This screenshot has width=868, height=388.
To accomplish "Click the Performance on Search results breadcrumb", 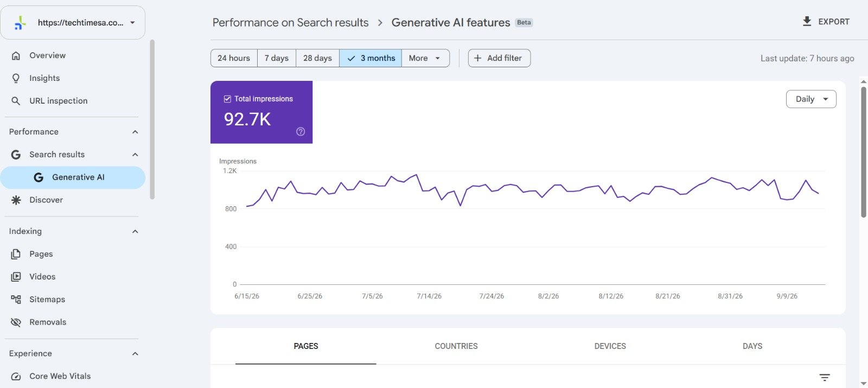I will (x=290, y=23).
